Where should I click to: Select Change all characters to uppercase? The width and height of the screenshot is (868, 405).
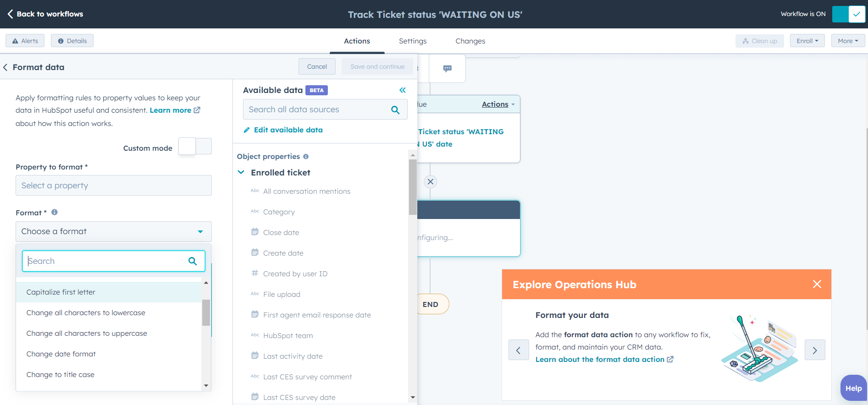tap(109, 333)
